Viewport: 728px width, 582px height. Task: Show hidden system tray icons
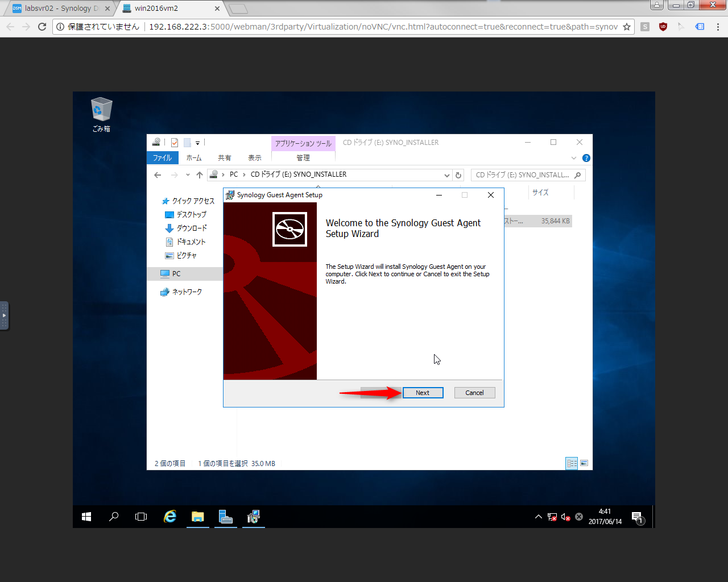[x=538, y=517]
